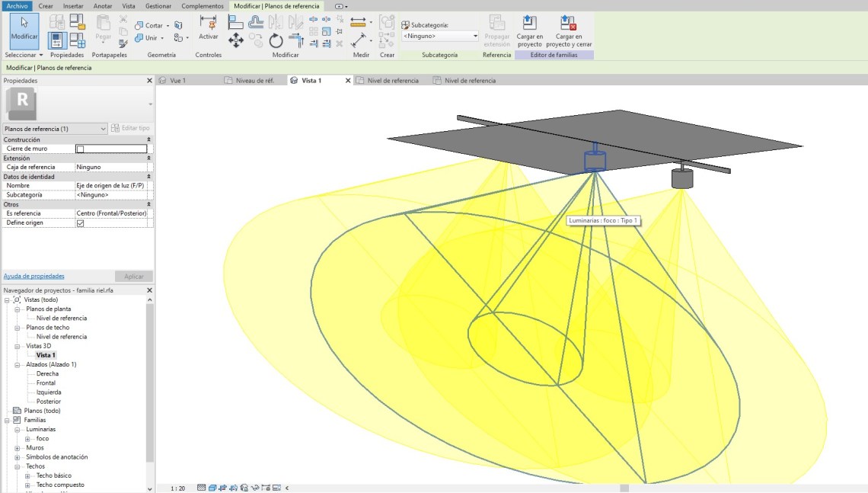
Task: Click the 1:20 view scale control
Action: pyautogui.click(x=177, y=488)
